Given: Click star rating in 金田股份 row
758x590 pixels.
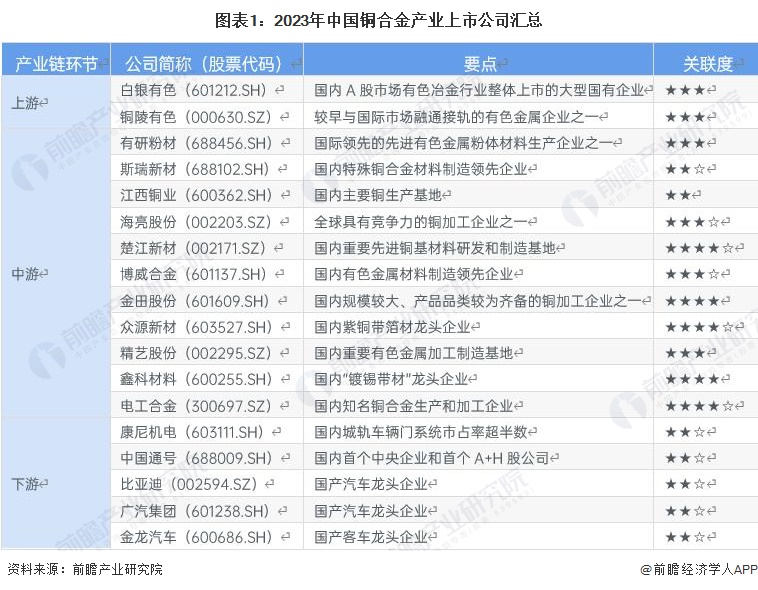Looking at the screenshot, I should pyautogui.click(x=693, y=301).
